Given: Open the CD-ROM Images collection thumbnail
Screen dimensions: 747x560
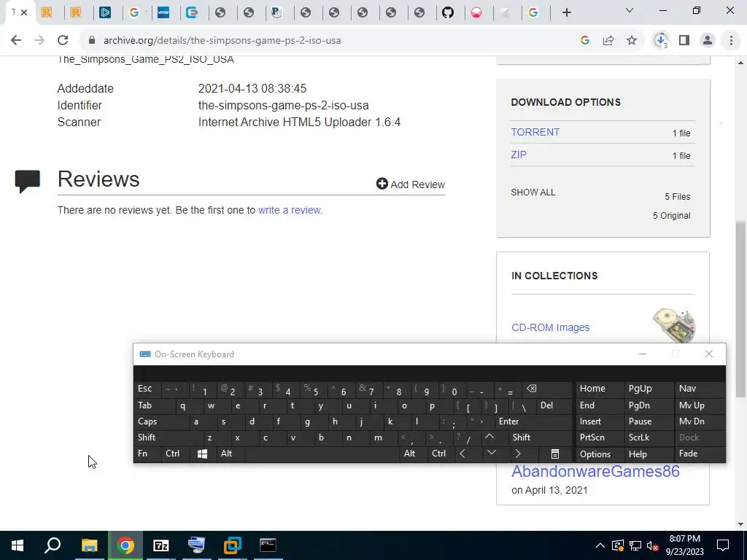Looking at the screenshot, I should pos(673,324).
